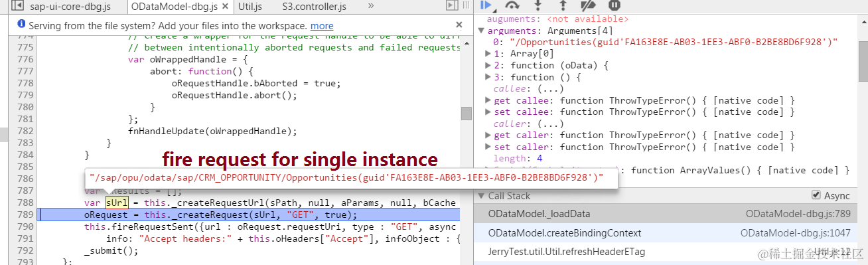Step into next function call

538,5
